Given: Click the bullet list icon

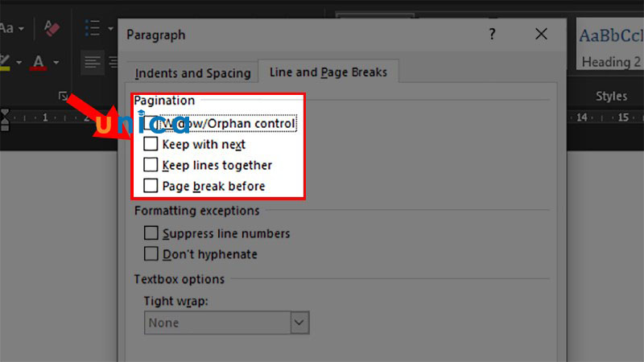Looking at the screenshot, I should pos(93,29).
